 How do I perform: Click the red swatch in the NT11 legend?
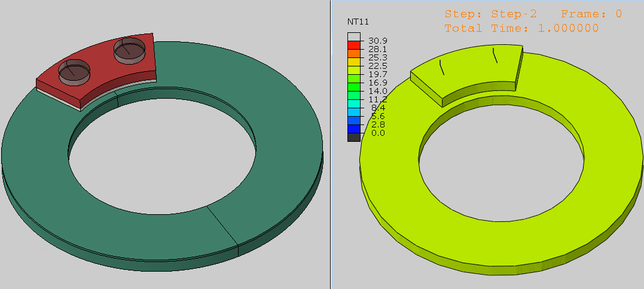pyautogui.click(x=354, y=45)
